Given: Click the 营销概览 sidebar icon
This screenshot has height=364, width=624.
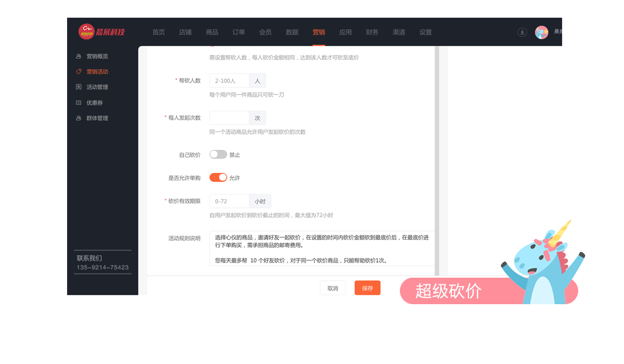Looking at the screenshot, I should pyautogui.click(x=79, y=56).
